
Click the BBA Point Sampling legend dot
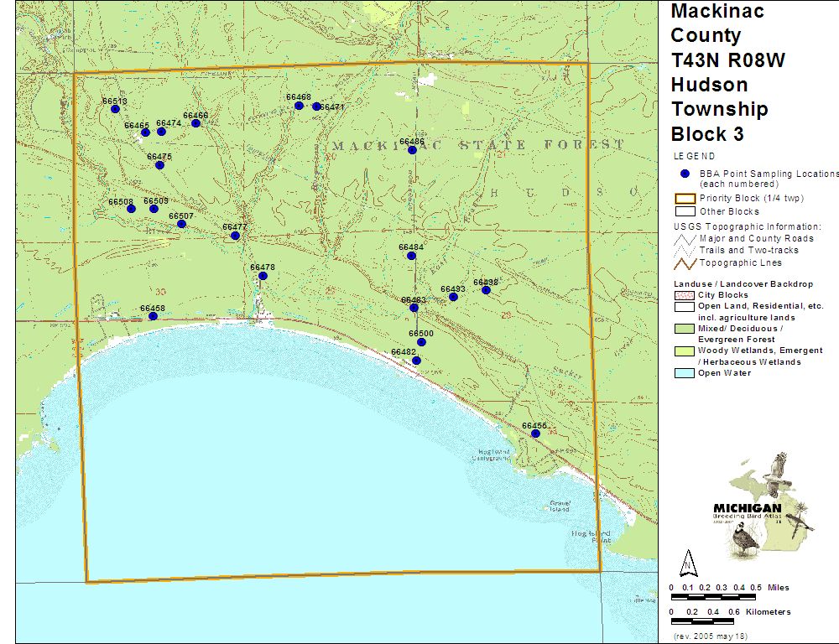pyautogui.click(x=685, y=174)
